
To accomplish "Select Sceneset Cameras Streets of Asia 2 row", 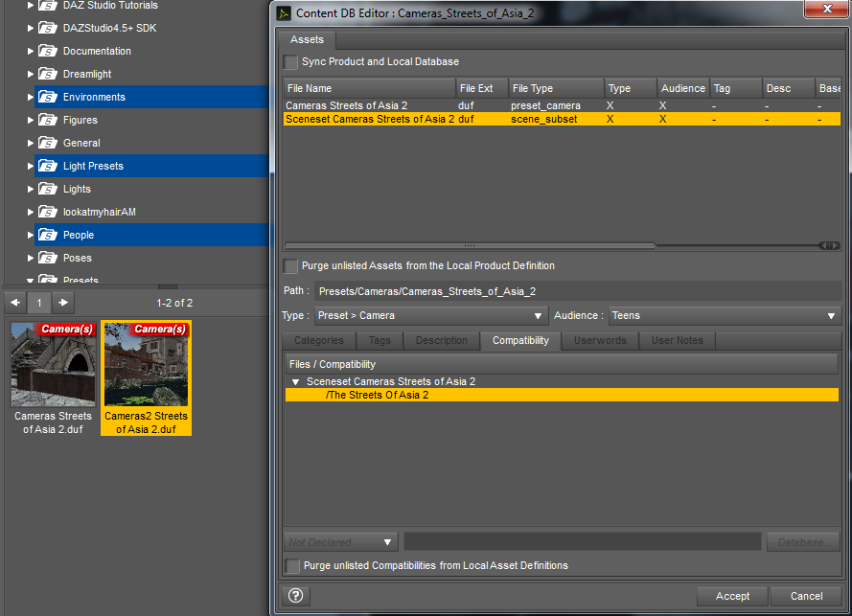I will point(562,119).
